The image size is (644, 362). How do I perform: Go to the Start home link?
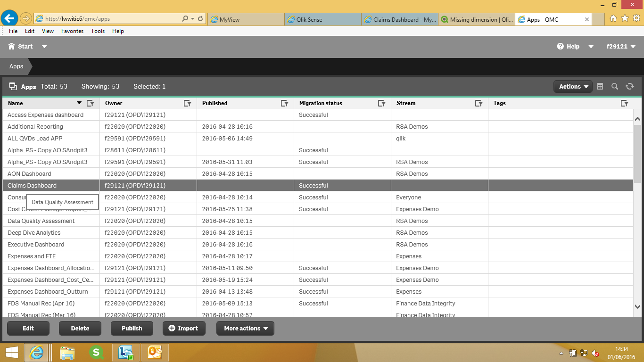point(21,47)
